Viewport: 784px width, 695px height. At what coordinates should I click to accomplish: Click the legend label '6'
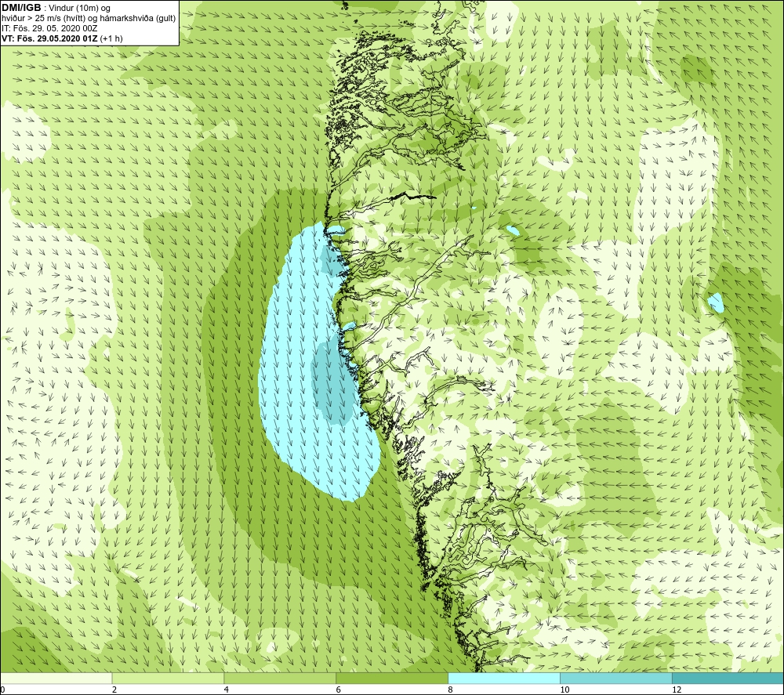point(339,690)
